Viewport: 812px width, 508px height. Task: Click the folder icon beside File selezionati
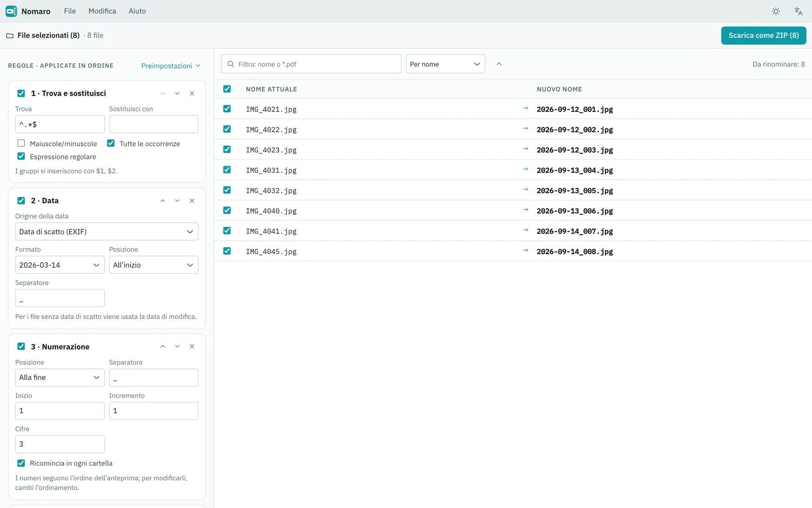pos(10,36)
